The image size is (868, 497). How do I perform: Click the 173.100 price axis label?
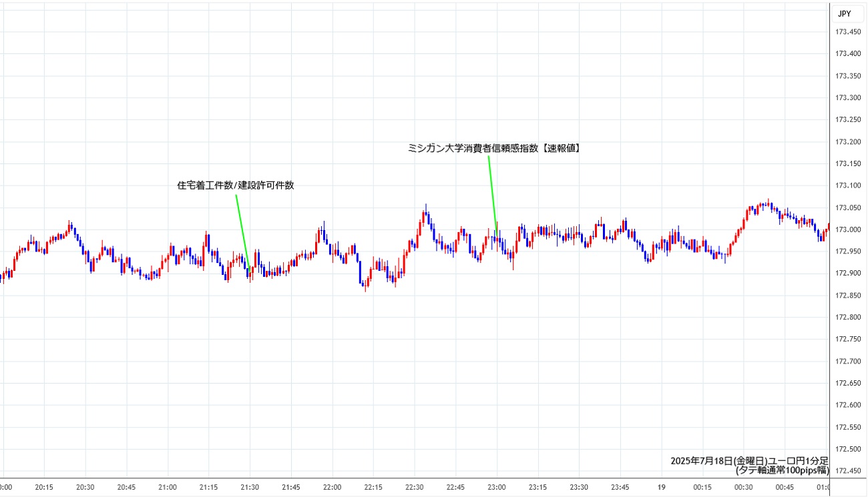(847, 186)
